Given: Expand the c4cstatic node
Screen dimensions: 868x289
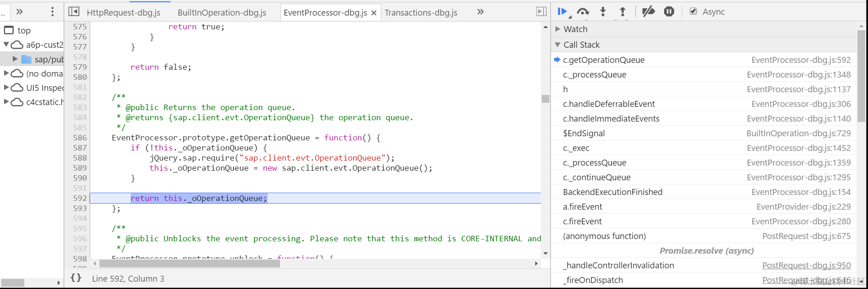Looking at the screenshot, I should pyautogui.click(x=6, y=101).
